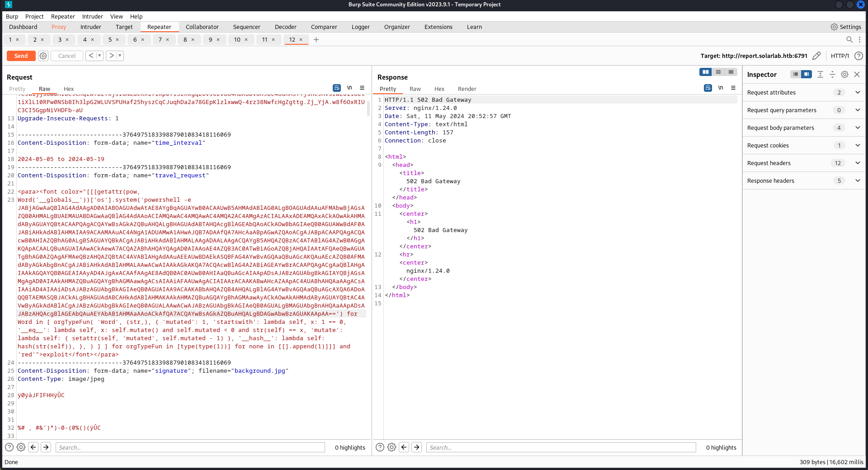The image size is (868, 470).
Task: Expand Request cookies section
Action: click(803, 145)
